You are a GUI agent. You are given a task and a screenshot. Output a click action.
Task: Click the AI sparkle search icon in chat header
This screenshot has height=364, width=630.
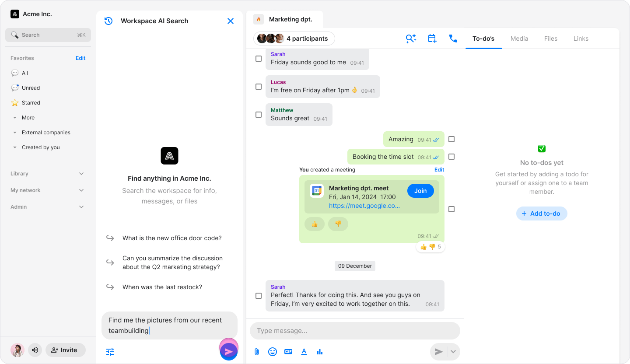point(411,38)
